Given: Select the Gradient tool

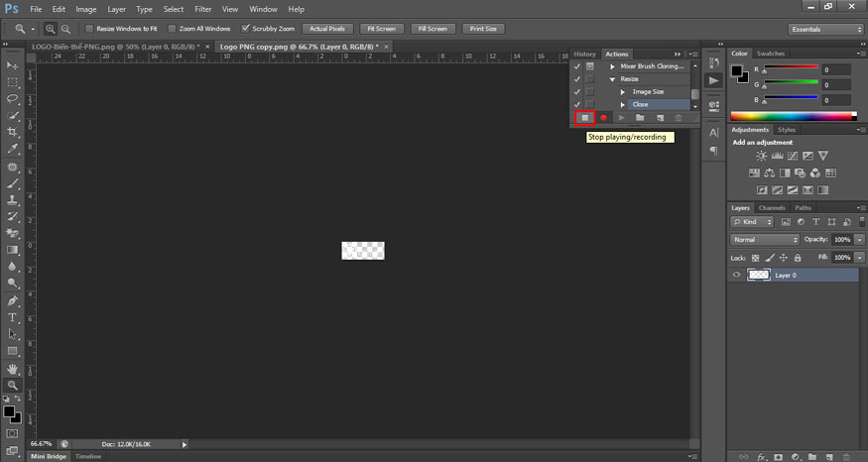Looking at the screenshot, I should click(x=12, y=250).
